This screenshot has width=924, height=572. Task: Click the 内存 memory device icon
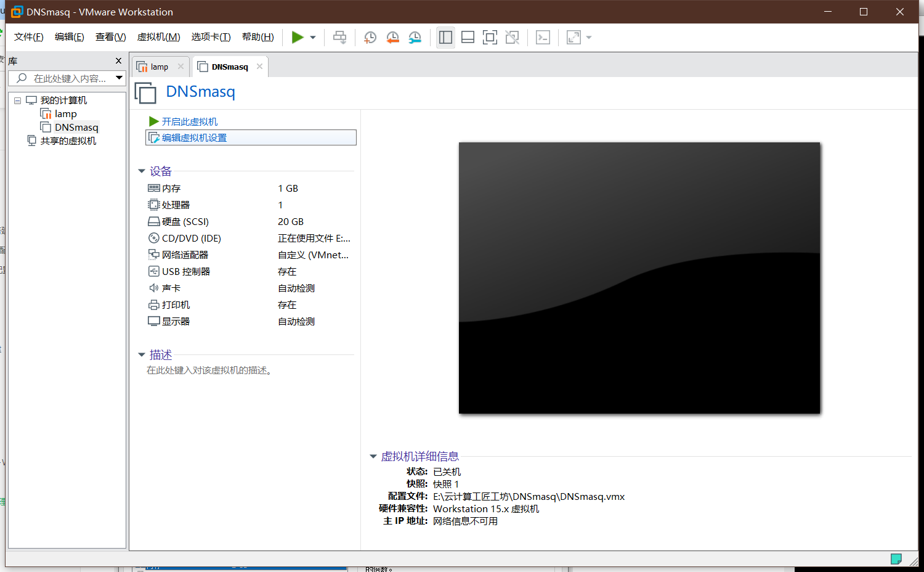click(x=154, y=188)
